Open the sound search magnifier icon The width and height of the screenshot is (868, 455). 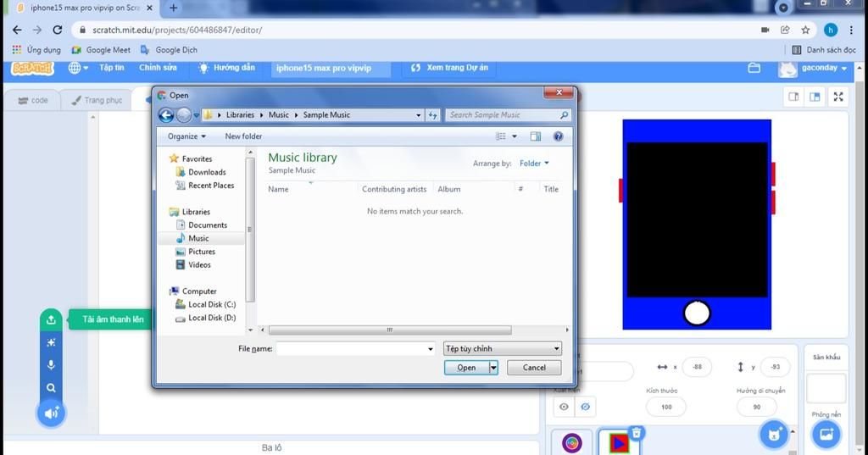(51, 388)
